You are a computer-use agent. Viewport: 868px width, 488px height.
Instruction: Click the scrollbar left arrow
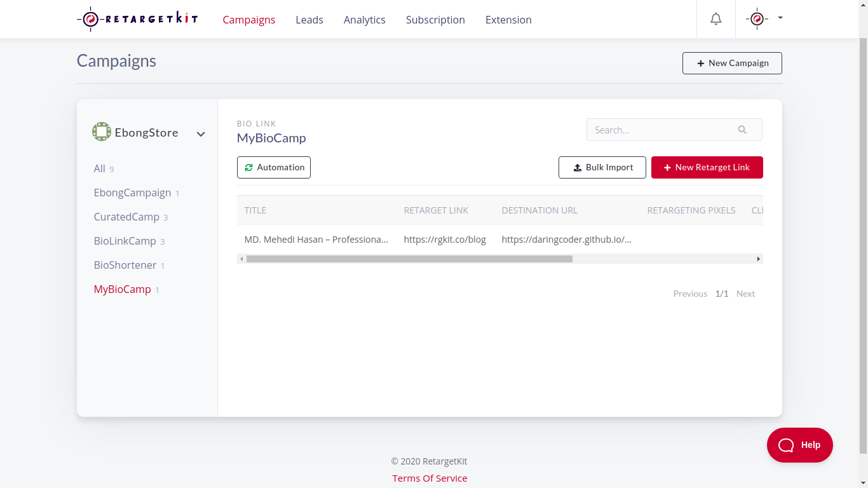coord(241,259)
